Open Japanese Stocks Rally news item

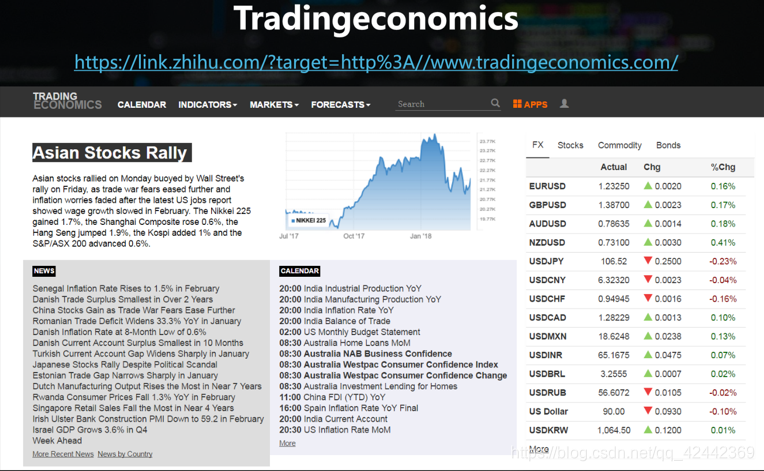pyautogui.click(x=125, y=364)
